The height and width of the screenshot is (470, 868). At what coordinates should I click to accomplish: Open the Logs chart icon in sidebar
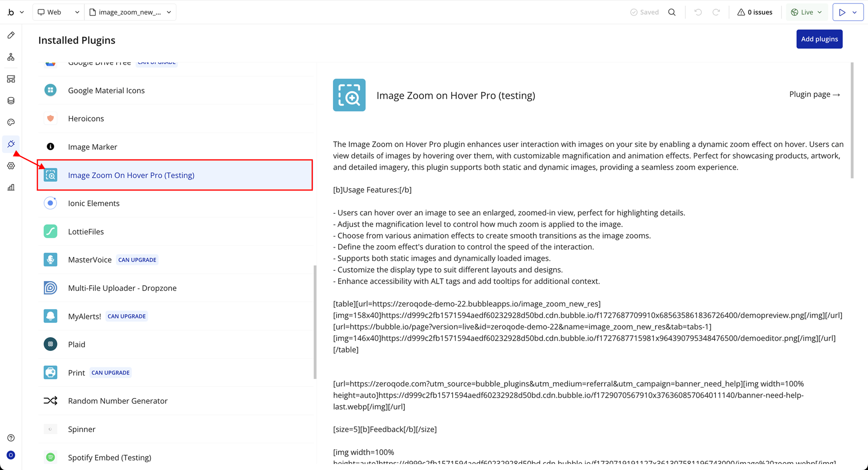point(11,187)
